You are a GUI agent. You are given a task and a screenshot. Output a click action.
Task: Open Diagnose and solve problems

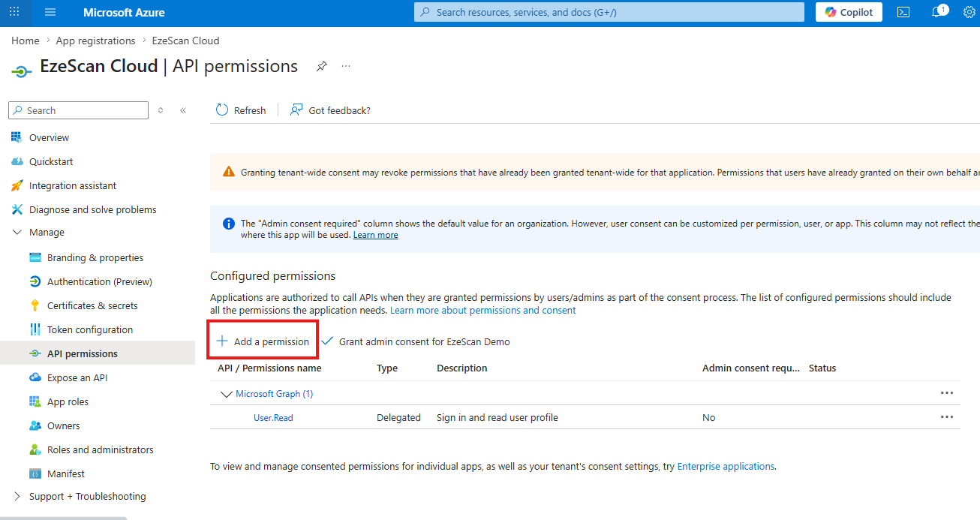tap(93, 209)
